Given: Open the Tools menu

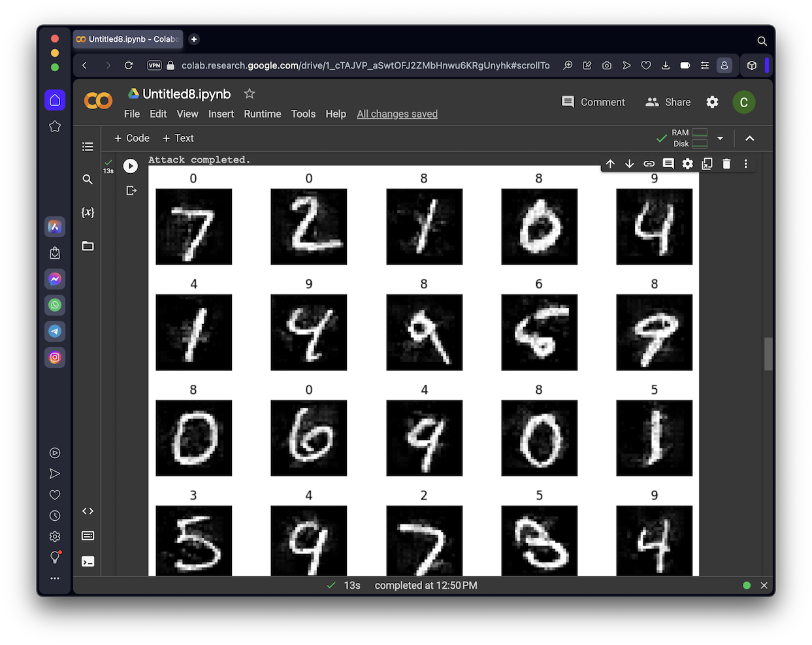Looking at the screenshot, I should (x=303, y=114).
